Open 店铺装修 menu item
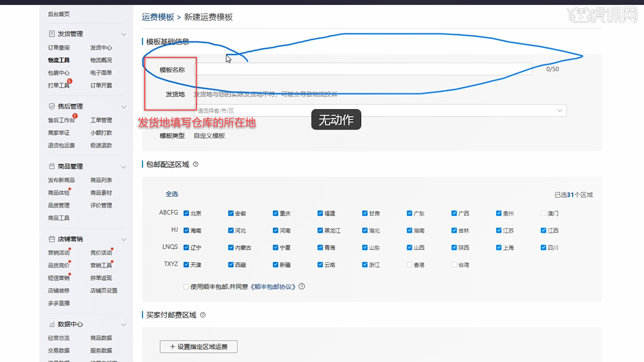 pyautogui.click(x=59, y=291)
